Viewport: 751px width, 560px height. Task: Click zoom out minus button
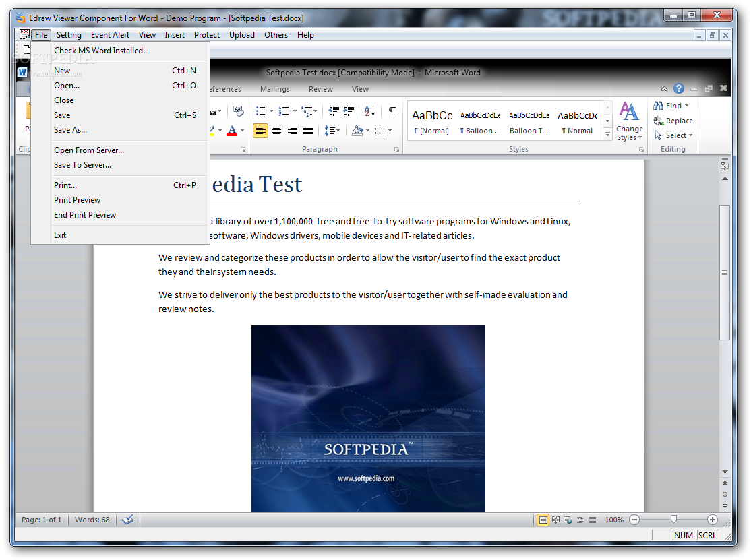tap(634, 520)
